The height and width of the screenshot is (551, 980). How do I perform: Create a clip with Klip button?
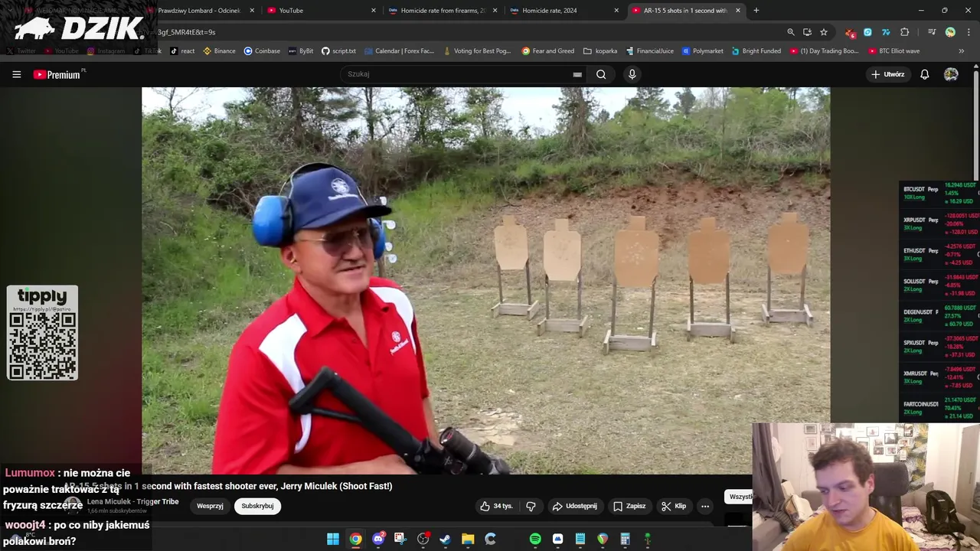(x=674, y=506)
